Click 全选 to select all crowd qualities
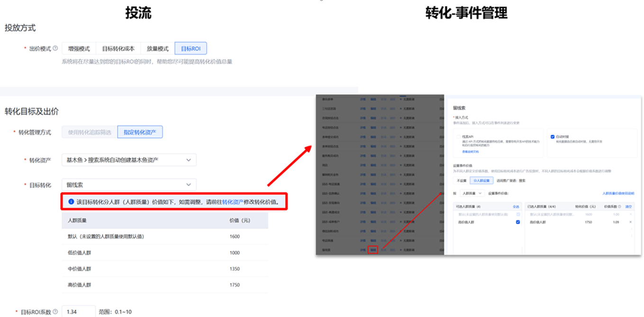Image resolution: width=644 pixels, height=317 pixels. click(x=516, y=207)
